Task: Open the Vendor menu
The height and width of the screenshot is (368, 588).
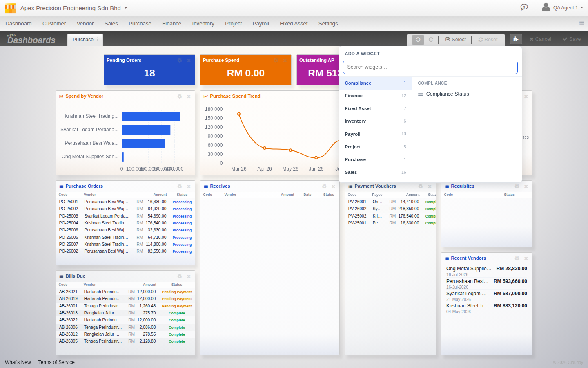Action: pyautogui.click(x=85, y=24)
